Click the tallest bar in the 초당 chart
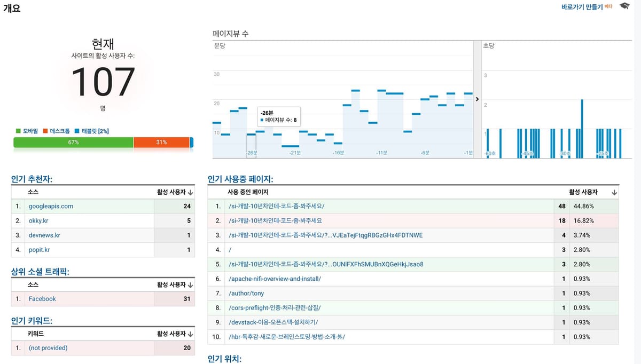Image resolution: width=641 pixels, height=364 pixels. 582,129
